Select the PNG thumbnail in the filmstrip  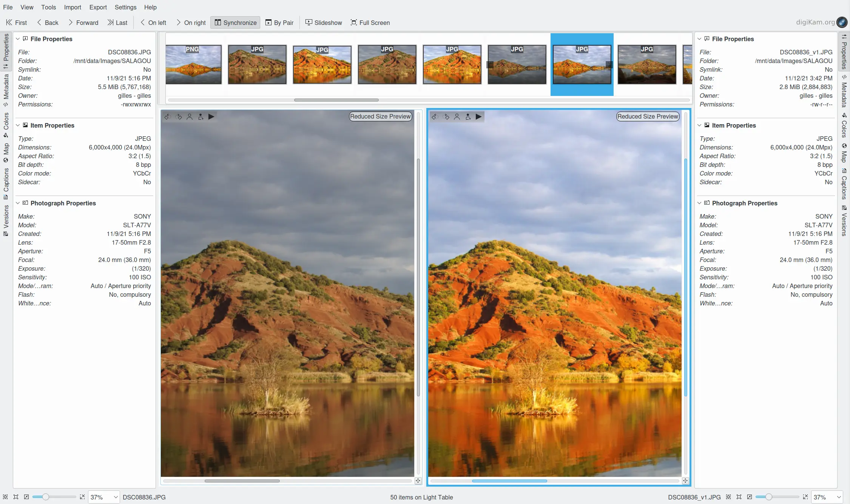click(193, 64)
